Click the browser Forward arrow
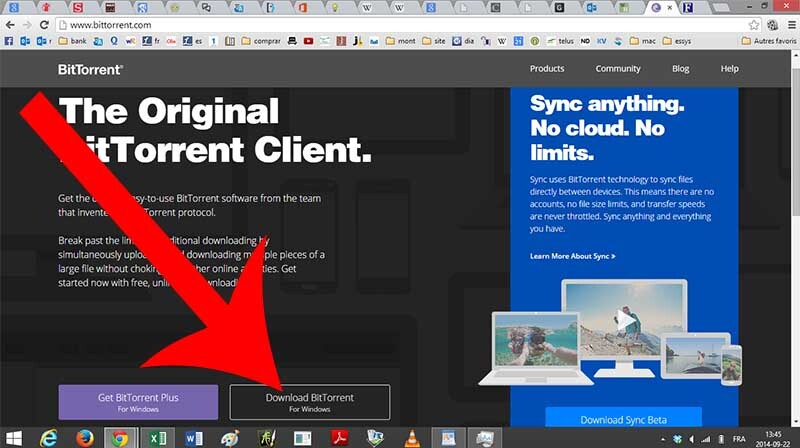800x448 pixels. tap(27, 25)
